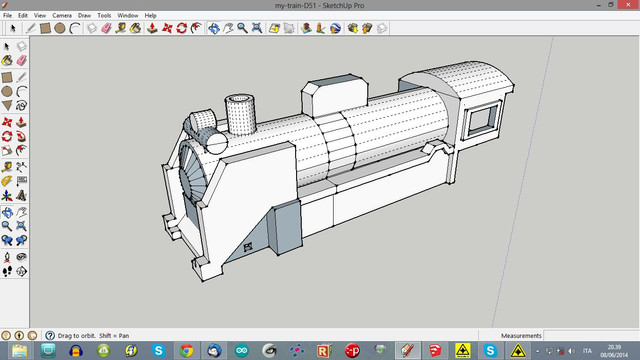Screen dimensions: 640x360
Task: Select the Section Plane tool
Action: 22,271
